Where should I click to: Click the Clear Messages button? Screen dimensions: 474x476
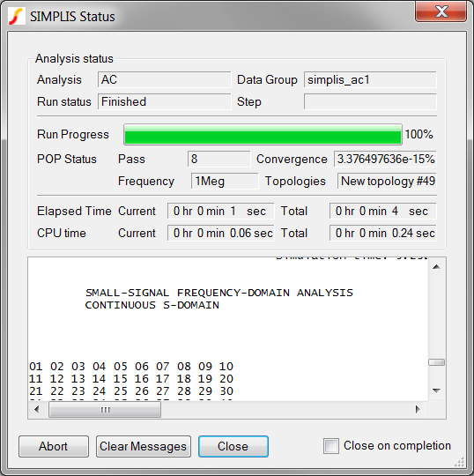[144, 446]
